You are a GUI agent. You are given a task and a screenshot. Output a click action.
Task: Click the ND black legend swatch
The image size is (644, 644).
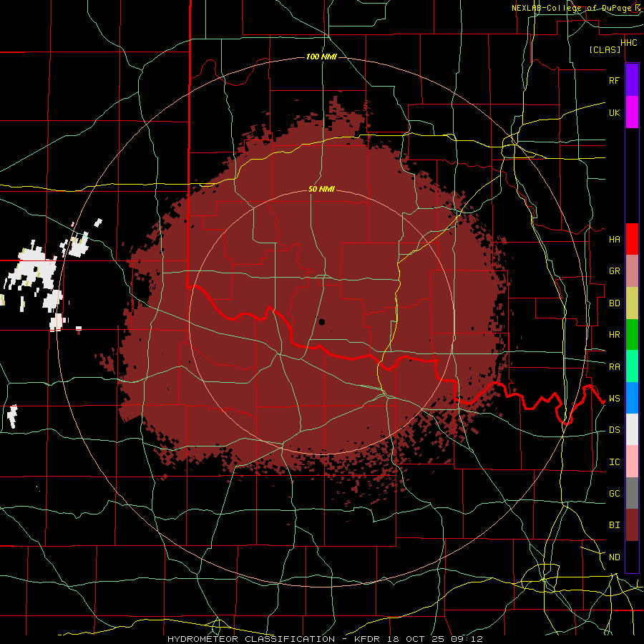click(632, 557)
